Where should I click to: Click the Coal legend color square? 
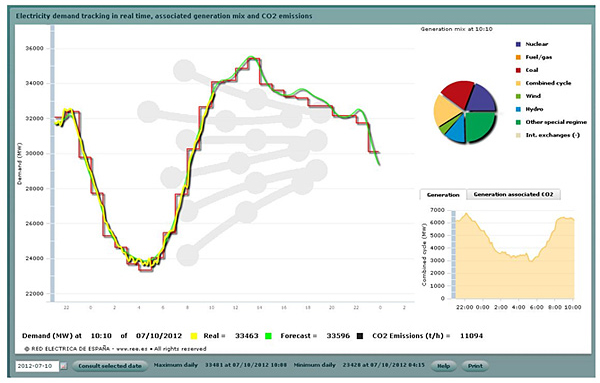pos(518,70)
